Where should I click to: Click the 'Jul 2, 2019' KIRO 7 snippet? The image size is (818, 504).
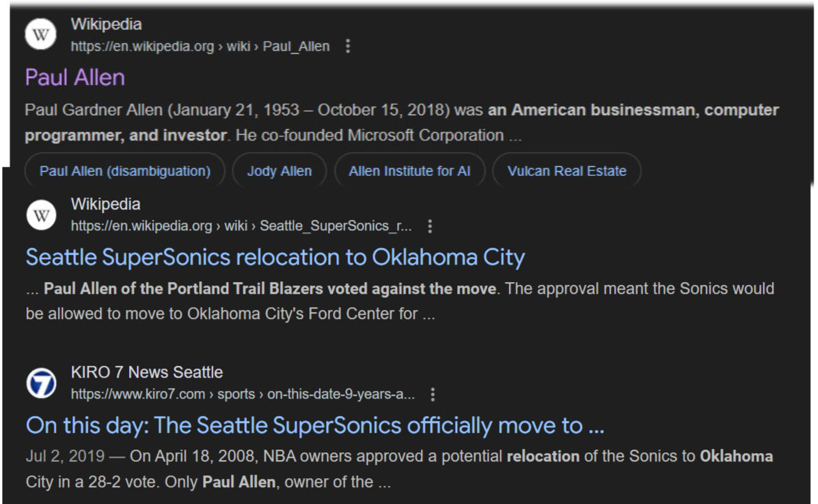coord(399,469)
